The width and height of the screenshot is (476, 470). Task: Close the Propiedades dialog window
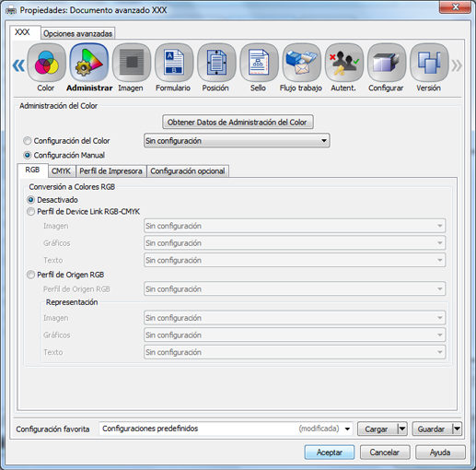[455, 6]
